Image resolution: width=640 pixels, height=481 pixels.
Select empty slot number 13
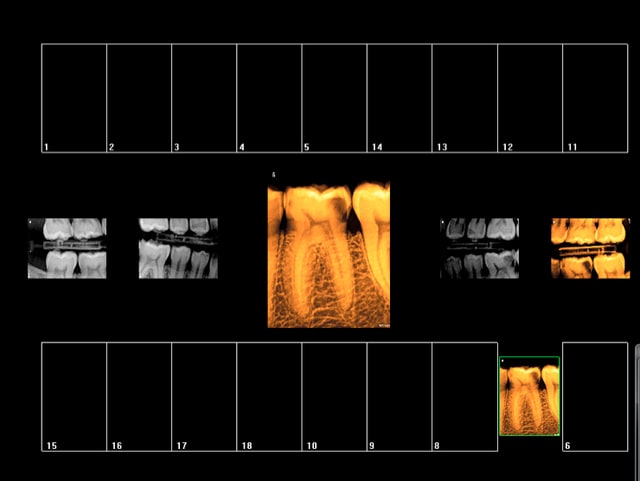click(x=464, y=98)
